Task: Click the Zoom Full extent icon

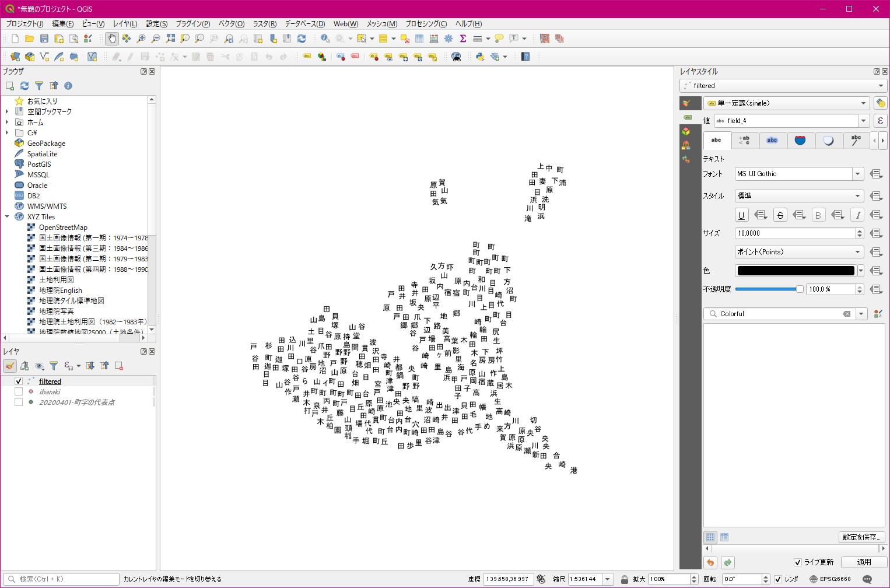Action: (x=170, y=38)
